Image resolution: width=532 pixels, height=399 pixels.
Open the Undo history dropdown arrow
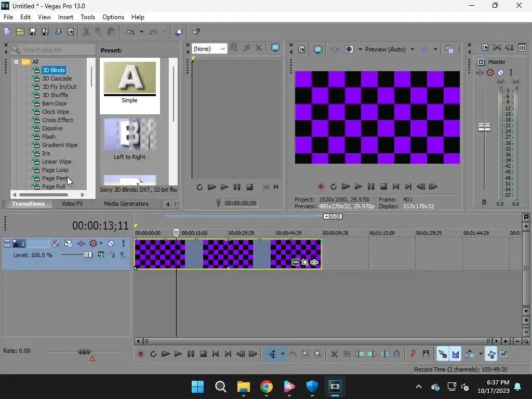point(141,32)
